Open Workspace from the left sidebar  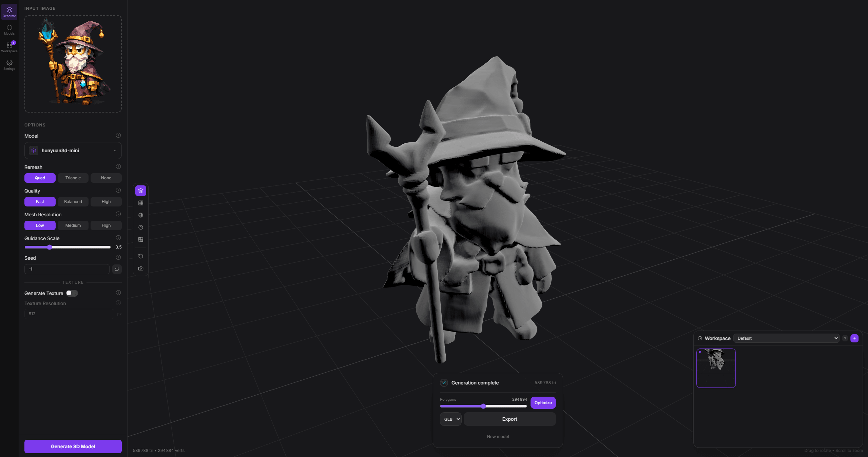pos(9,46)
